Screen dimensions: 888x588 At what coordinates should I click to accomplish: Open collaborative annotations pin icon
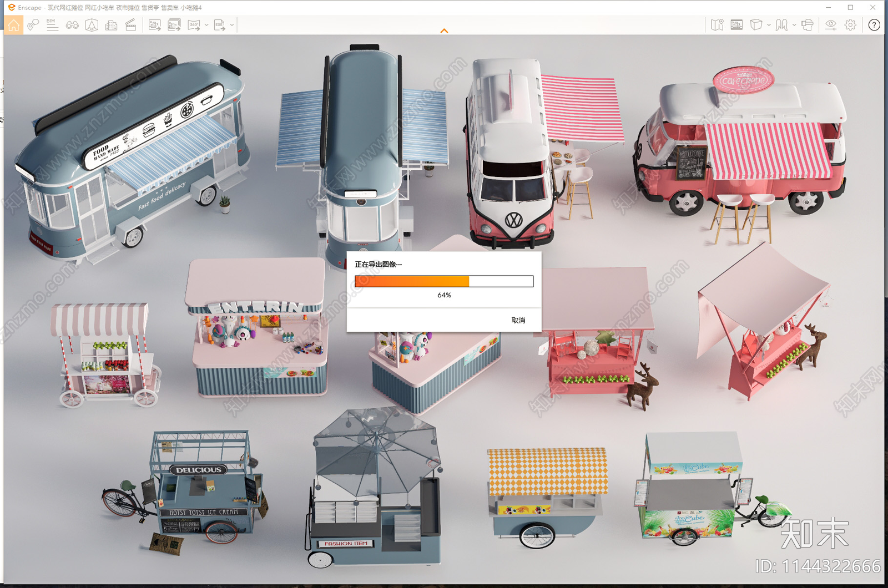click(33, 25)
